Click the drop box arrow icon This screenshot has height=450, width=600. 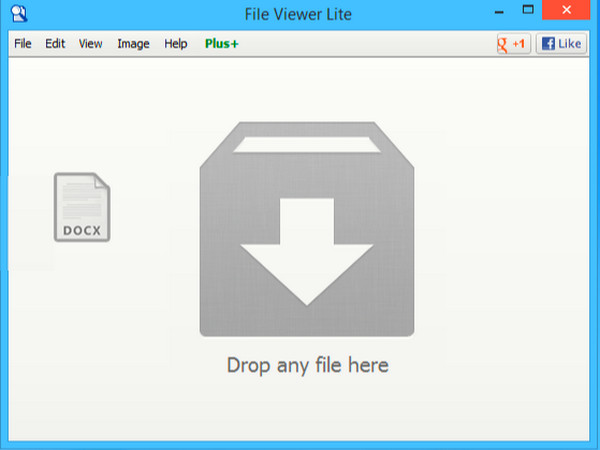pos(307,229)
